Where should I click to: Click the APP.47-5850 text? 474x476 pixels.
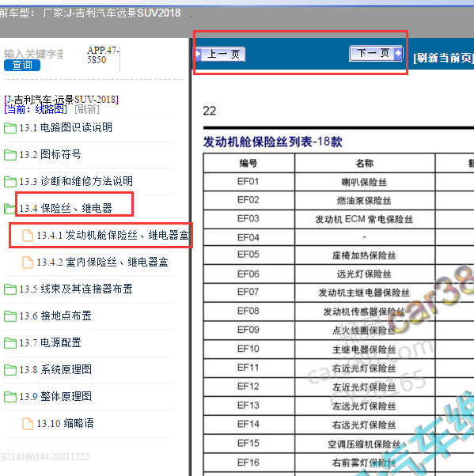tap(103, 55)
